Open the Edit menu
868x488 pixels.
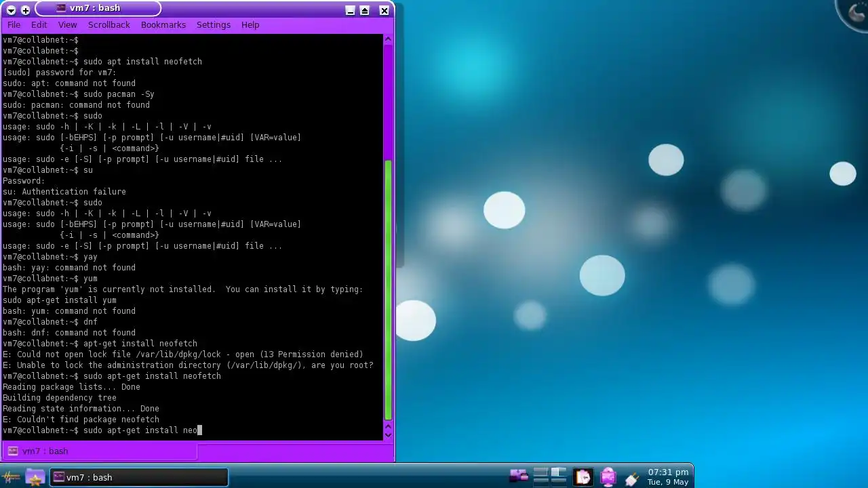[39, 24]
